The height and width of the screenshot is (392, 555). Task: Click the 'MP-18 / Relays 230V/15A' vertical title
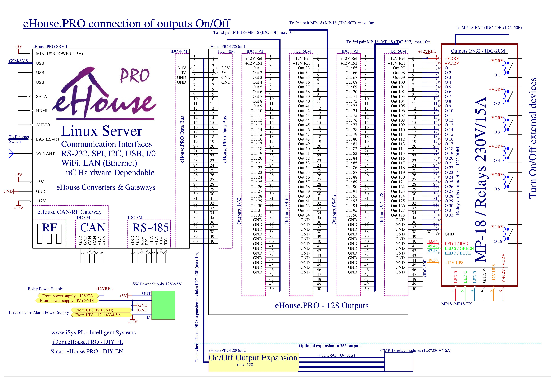click(x=481, y=180)
